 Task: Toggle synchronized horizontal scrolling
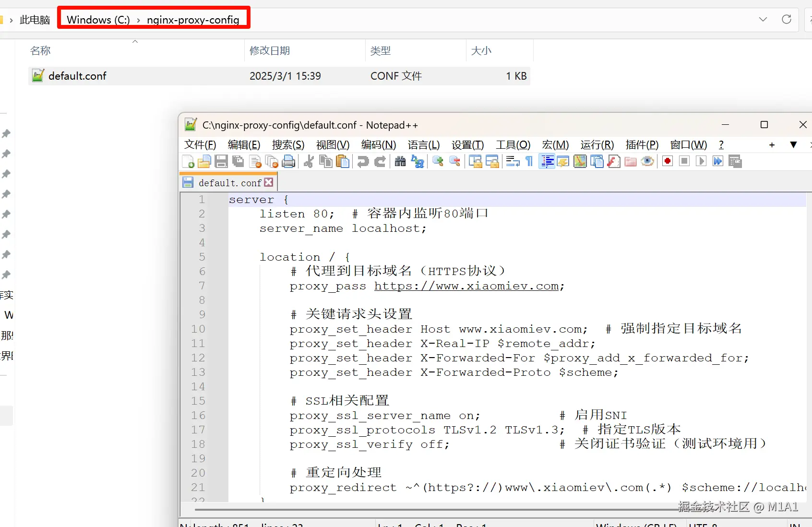click(492, 162)
